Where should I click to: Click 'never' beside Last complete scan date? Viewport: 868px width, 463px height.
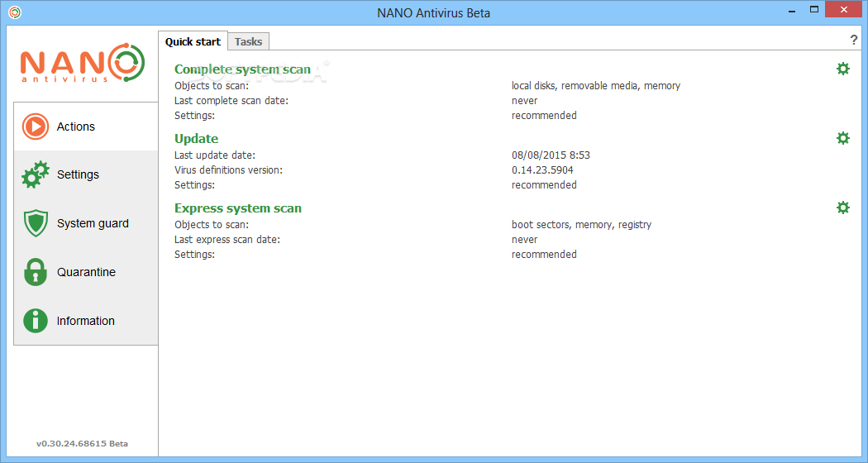tap(524, 101)
